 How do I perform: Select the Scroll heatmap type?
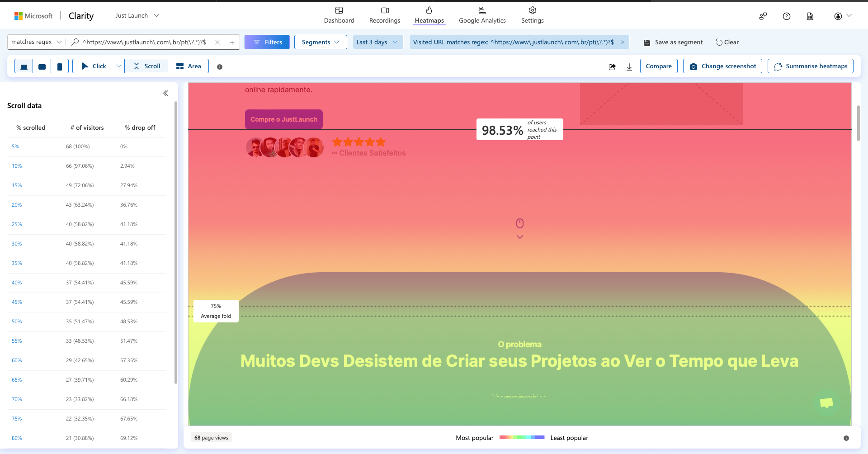(x=146, y=66)
